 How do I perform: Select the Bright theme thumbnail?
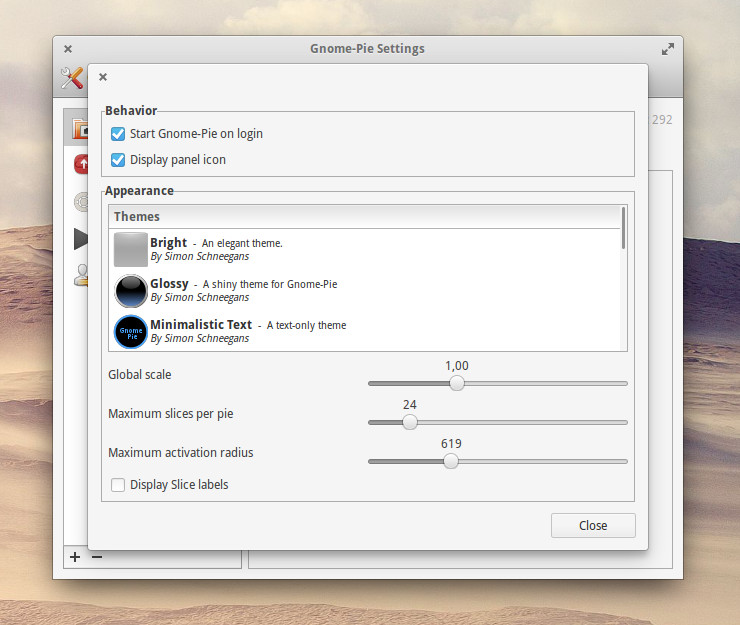131,249
